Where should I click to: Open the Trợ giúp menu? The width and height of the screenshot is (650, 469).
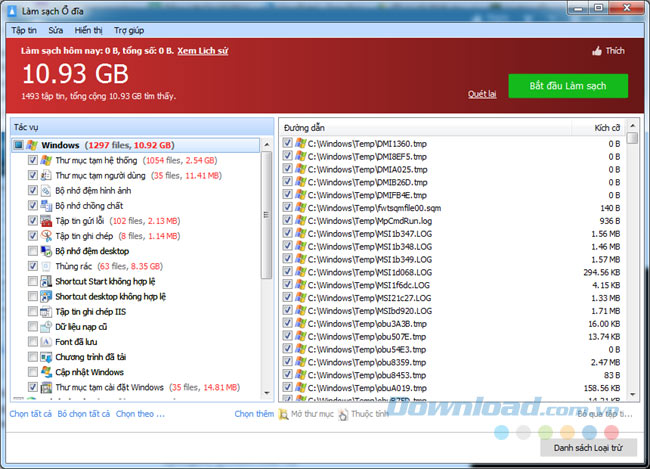pos(129,31)
